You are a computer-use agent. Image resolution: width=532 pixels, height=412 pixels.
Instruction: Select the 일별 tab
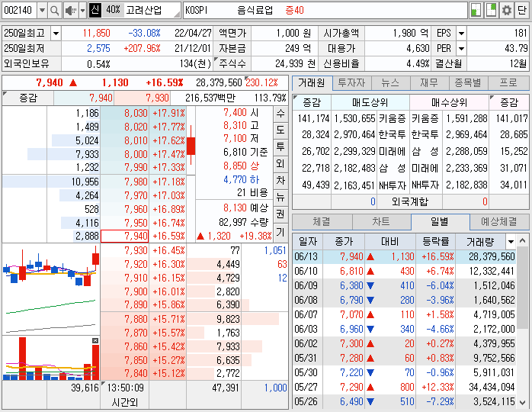tap(440, 222)
